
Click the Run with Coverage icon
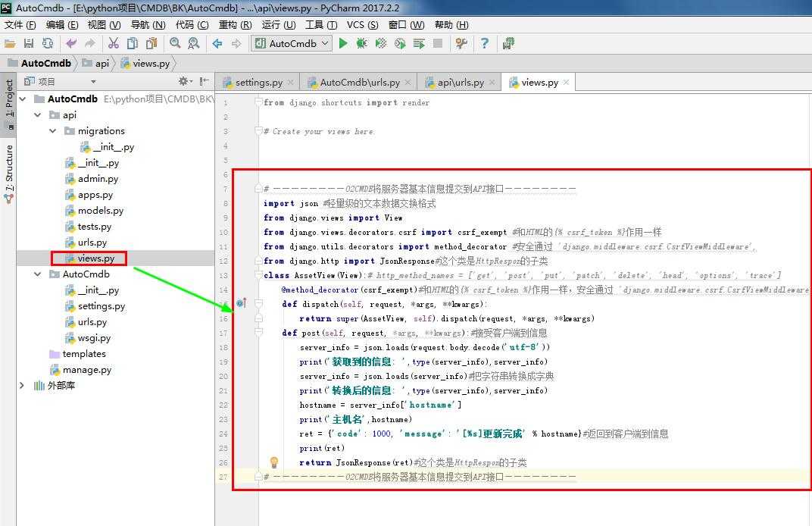pos(380,43)
